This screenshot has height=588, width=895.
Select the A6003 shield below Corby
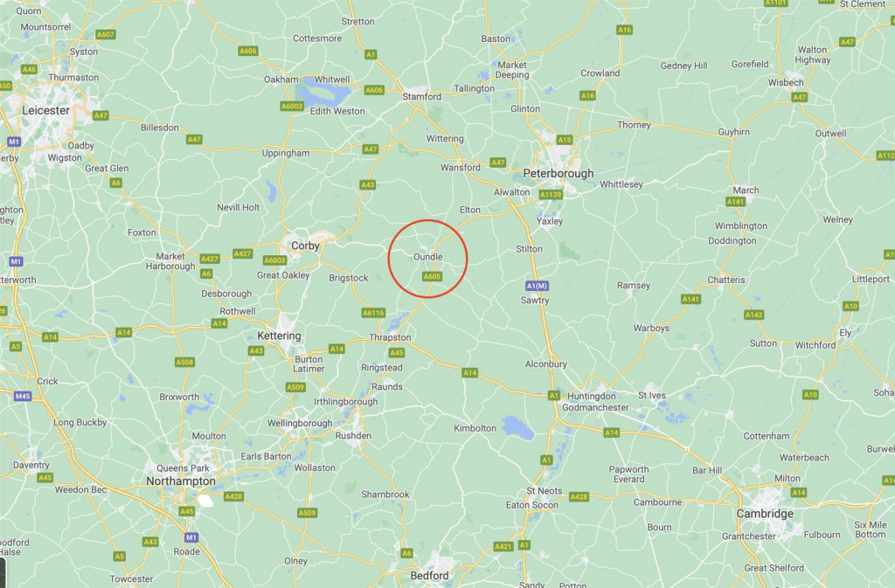(x=274, y=260)
